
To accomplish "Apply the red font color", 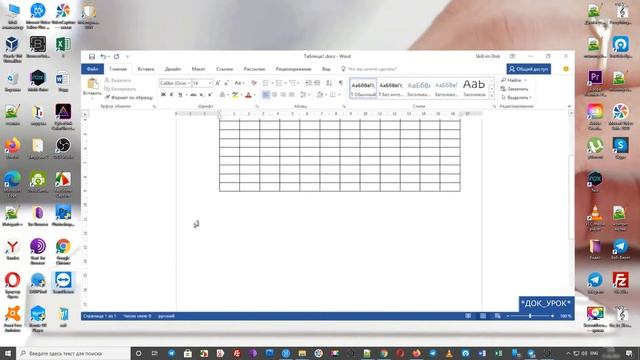I will click(248, 95).
